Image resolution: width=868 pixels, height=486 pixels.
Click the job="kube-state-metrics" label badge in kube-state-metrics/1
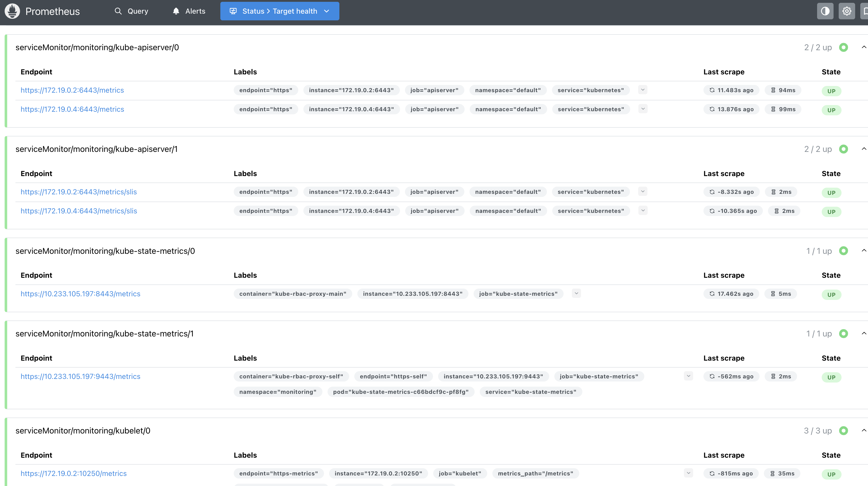599,376
